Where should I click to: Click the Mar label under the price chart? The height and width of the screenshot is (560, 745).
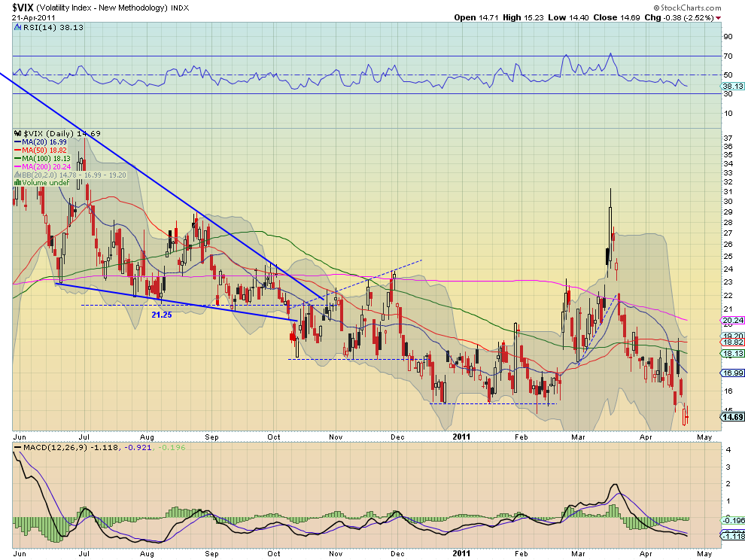point(578,437)
